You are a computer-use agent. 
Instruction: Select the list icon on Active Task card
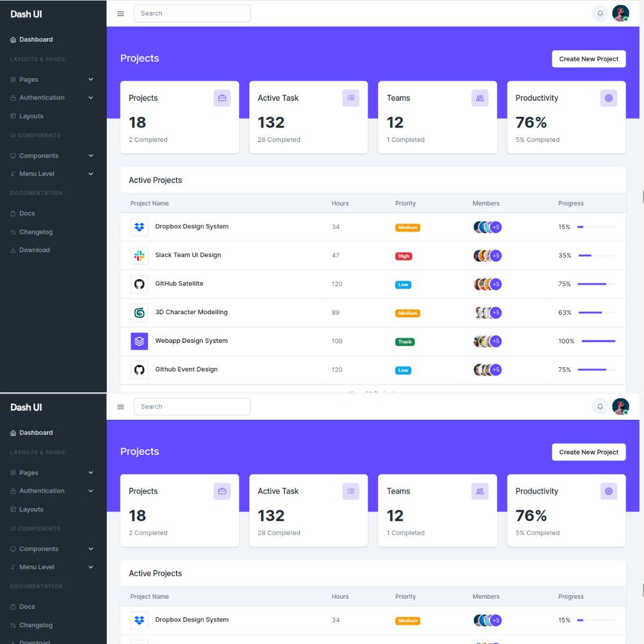tap(351, 98)
